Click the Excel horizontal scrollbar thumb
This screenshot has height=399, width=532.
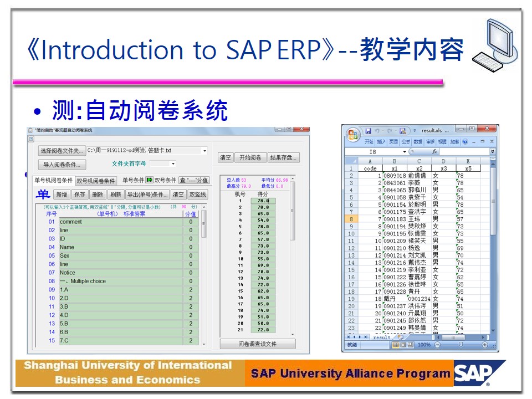(x=453, y=337)
